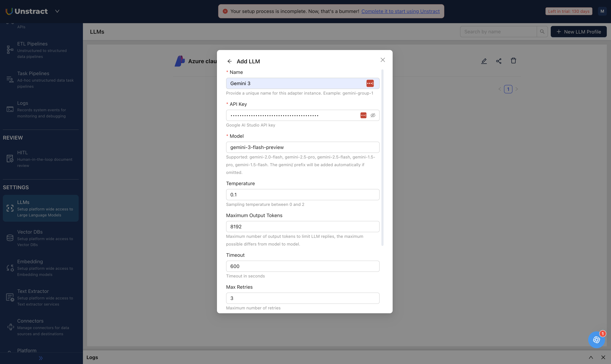The width and height of the screenshot is (611, 364).
Task: Click the Model input field
Action: pos(303,147)
